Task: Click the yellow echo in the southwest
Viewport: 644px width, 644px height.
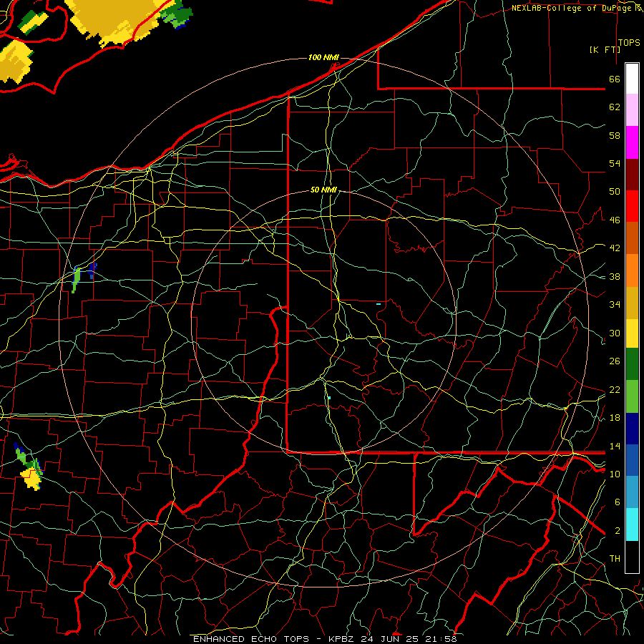Action: click(31, 479)
